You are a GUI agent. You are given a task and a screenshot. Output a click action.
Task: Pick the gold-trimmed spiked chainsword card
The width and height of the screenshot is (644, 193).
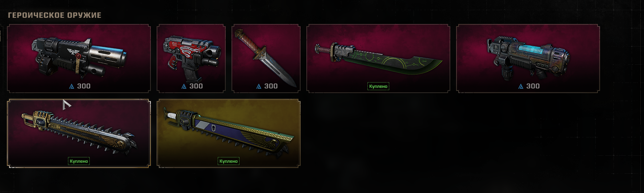[79, 133]
